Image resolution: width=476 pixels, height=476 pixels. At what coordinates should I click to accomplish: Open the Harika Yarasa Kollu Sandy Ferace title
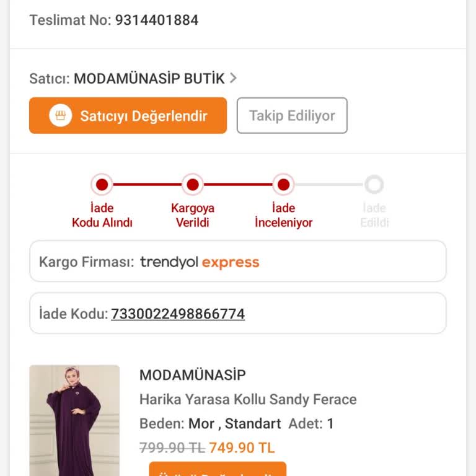click(248, 399)
